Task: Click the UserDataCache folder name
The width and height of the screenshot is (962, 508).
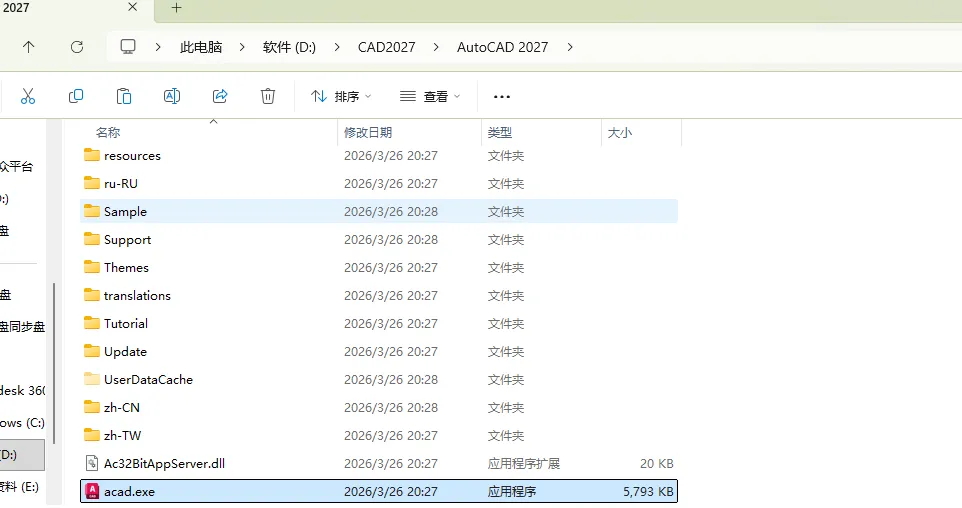Action: click(148, 380)
